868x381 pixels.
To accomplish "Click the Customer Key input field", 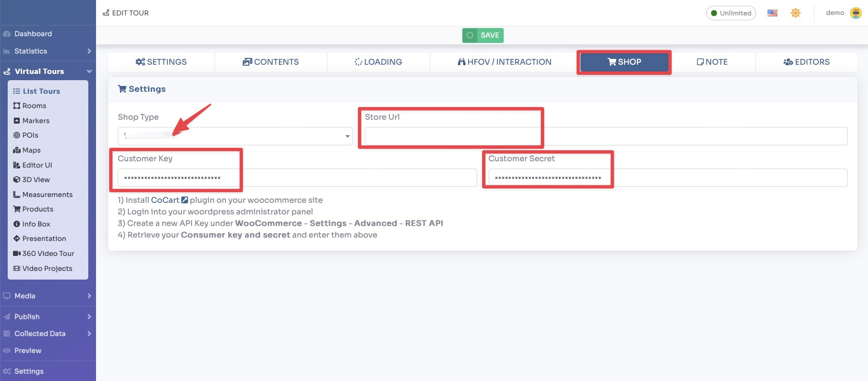I will tap(297, 178).
